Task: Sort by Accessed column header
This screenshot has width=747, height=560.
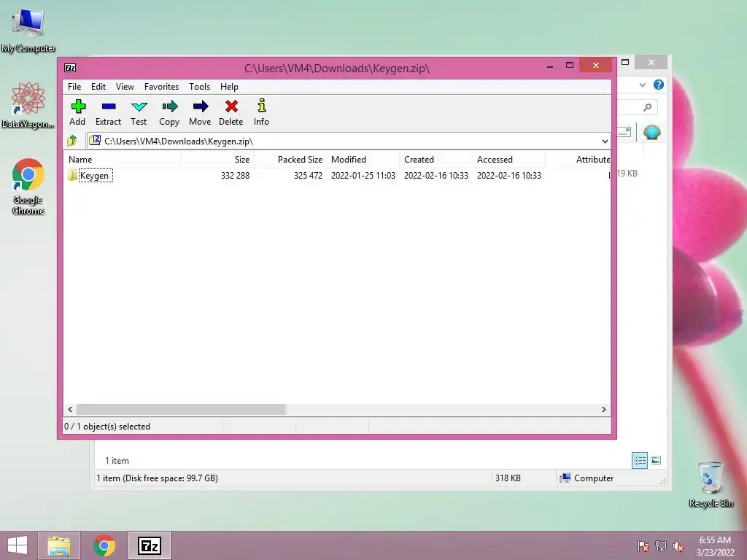Action: [508, 160]
